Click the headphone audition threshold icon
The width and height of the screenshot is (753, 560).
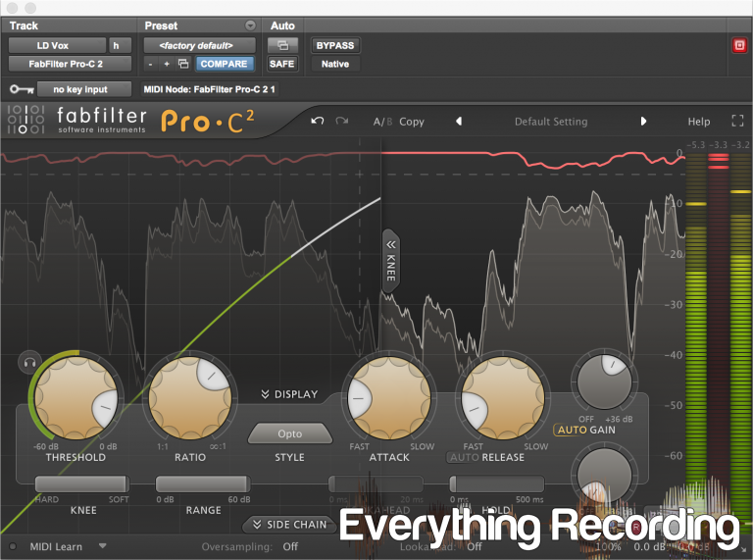coord(29,362)
